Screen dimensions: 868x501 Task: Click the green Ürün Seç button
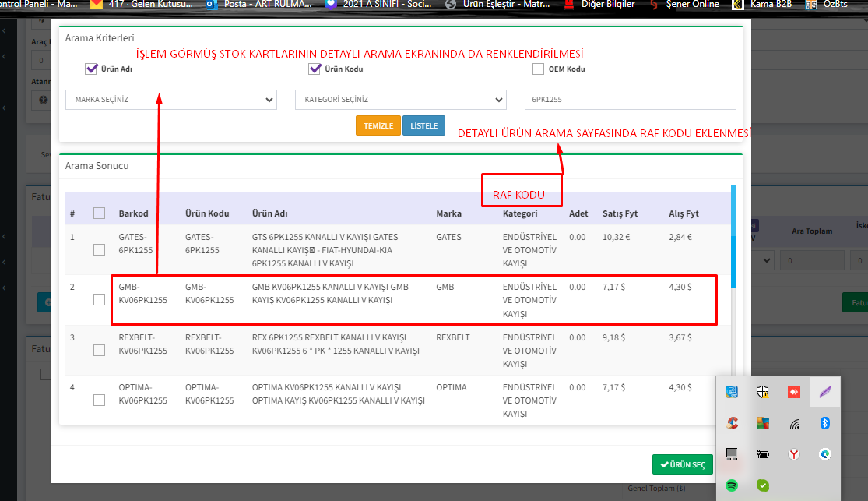pos(682,465)
